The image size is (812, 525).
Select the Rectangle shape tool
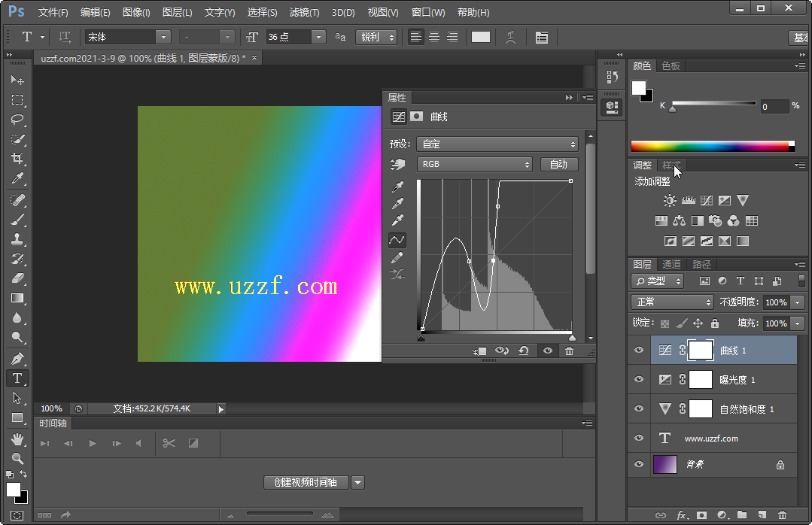click(17, 417)
